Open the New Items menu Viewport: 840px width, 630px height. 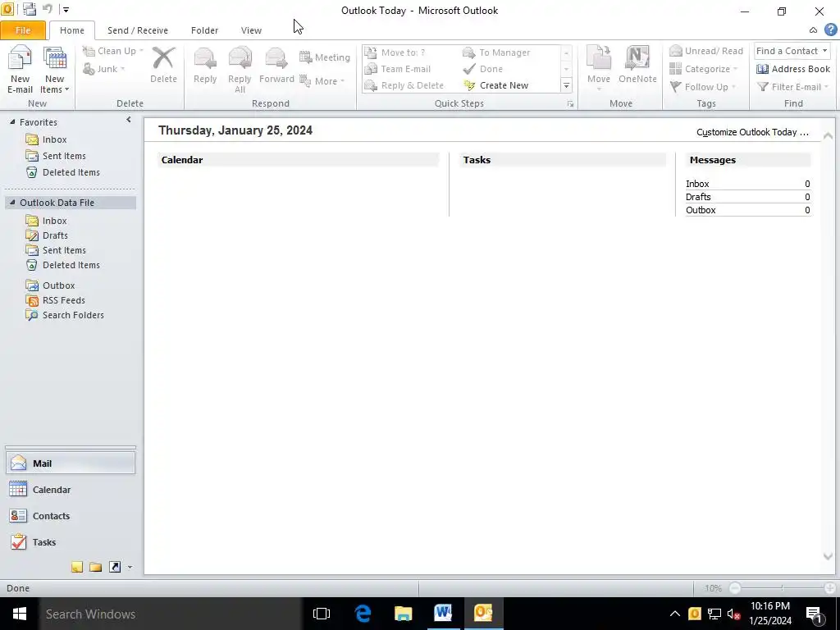(55, 70)
